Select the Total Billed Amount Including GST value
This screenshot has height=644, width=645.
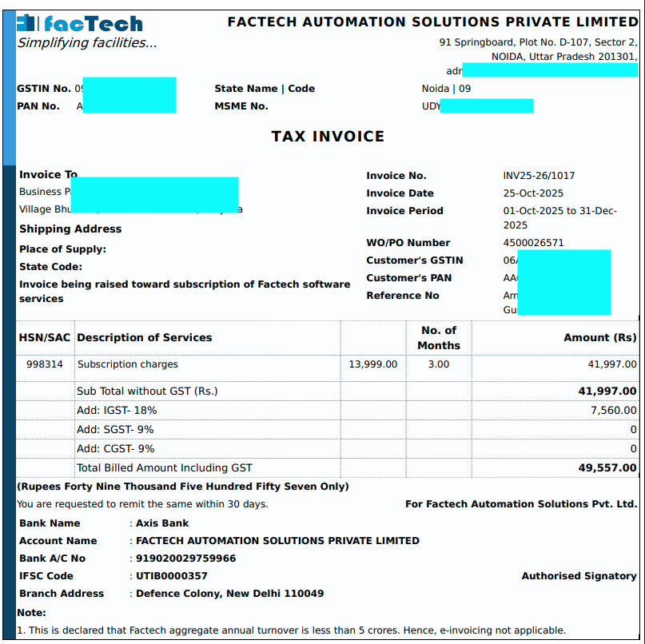[608, 467]
